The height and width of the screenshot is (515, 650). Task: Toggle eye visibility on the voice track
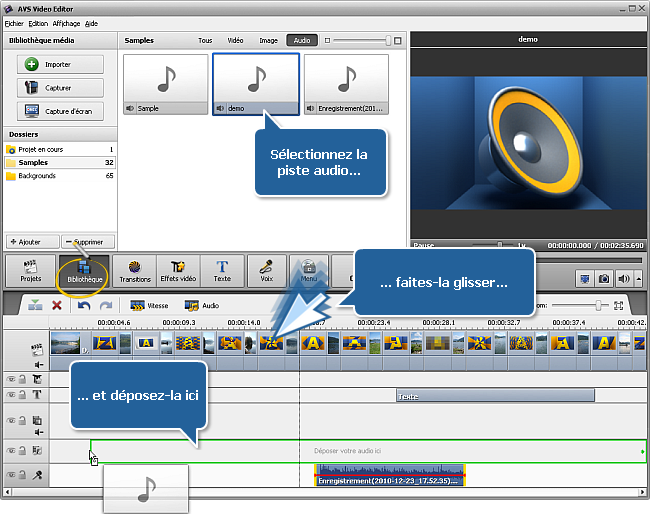11,474
